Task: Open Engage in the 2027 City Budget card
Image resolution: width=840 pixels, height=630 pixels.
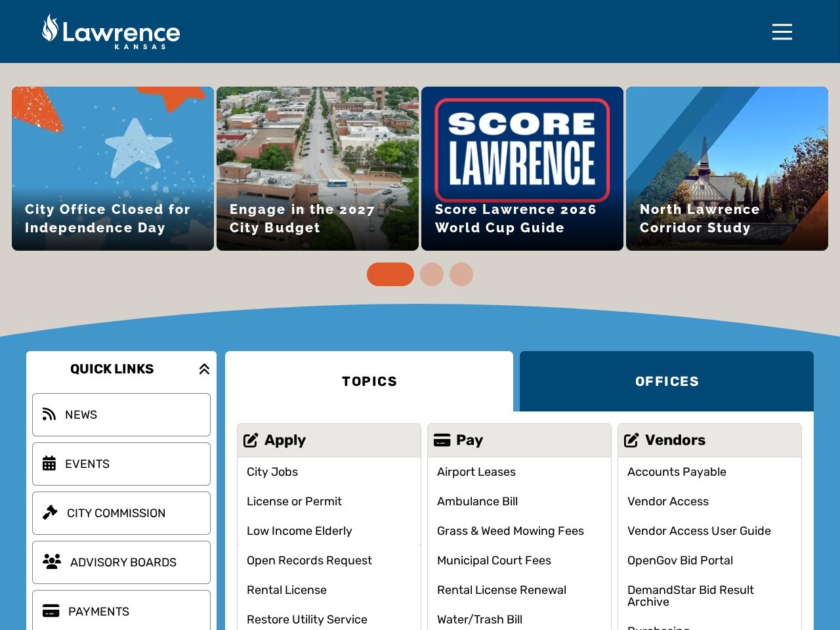Action: point(318,169)
